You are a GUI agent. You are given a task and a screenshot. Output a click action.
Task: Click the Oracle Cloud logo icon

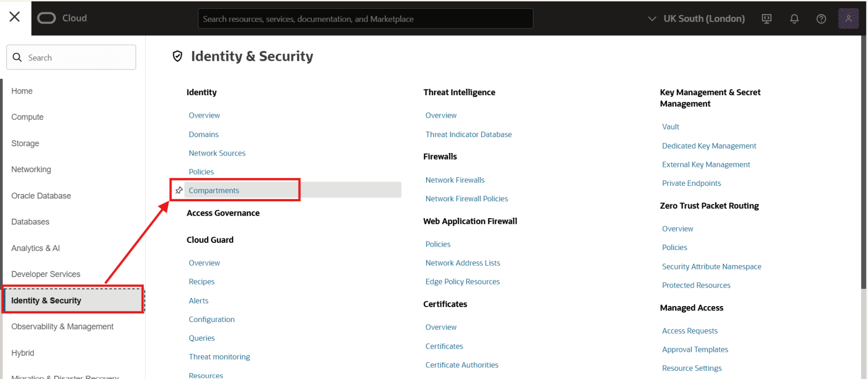coord(47,18)
